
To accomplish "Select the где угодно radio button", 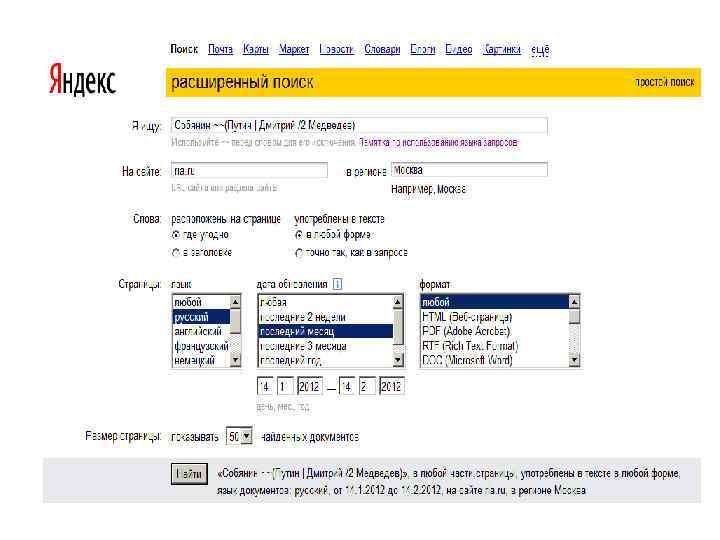I will coord(175,235).
